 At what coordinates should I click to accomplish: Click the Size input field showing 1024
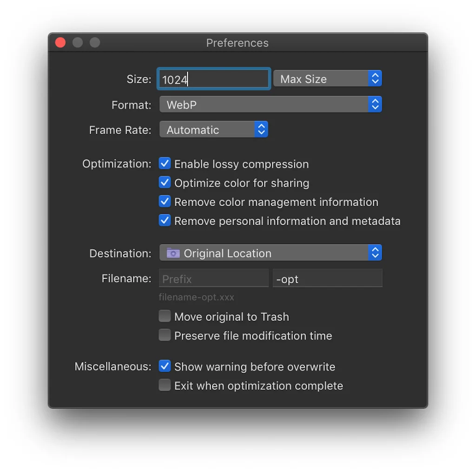coord(214,80)
